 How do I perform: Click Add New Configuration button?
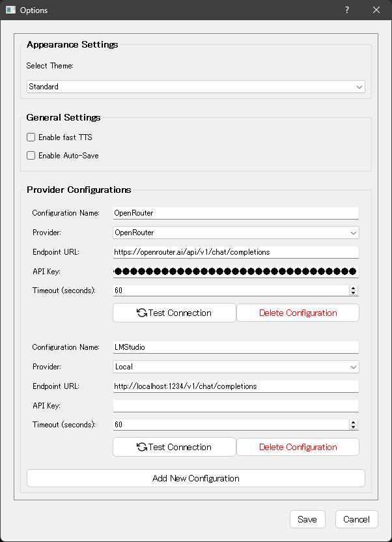195,478
